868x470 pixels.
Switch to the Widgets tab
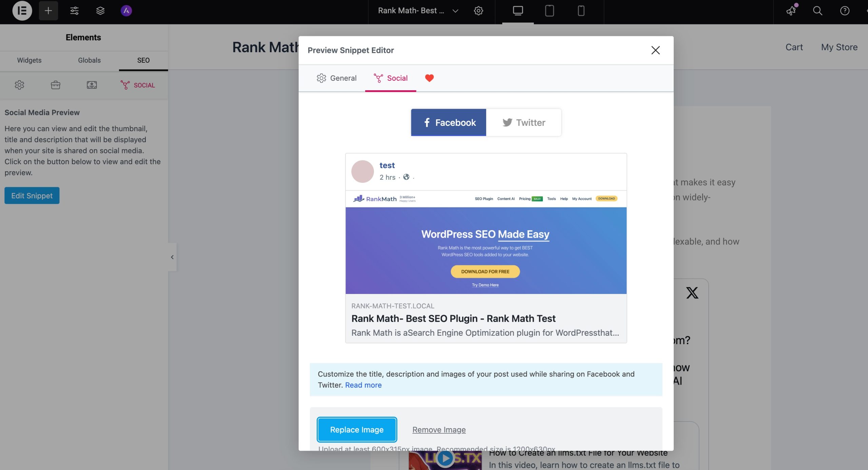tap(29, 60)
